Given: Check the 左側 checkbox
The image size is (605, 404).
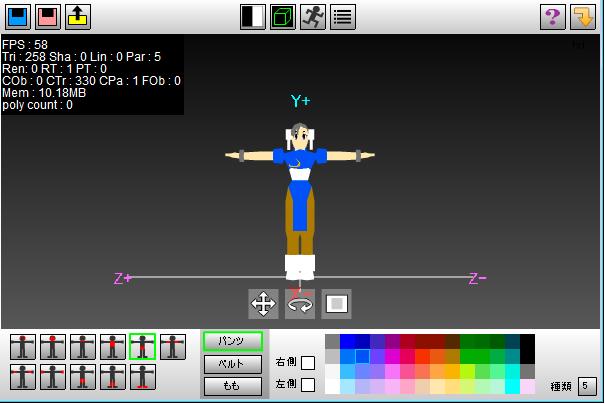Looking at the screenshot, I should tap(308, 385).
